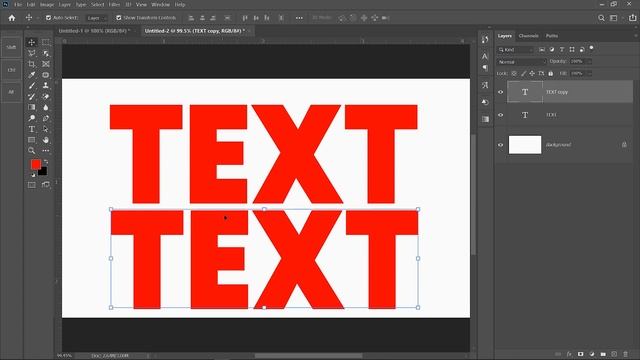Select the Clone Stamp tool
The image size is (640, 360).
tap(46, 86)
